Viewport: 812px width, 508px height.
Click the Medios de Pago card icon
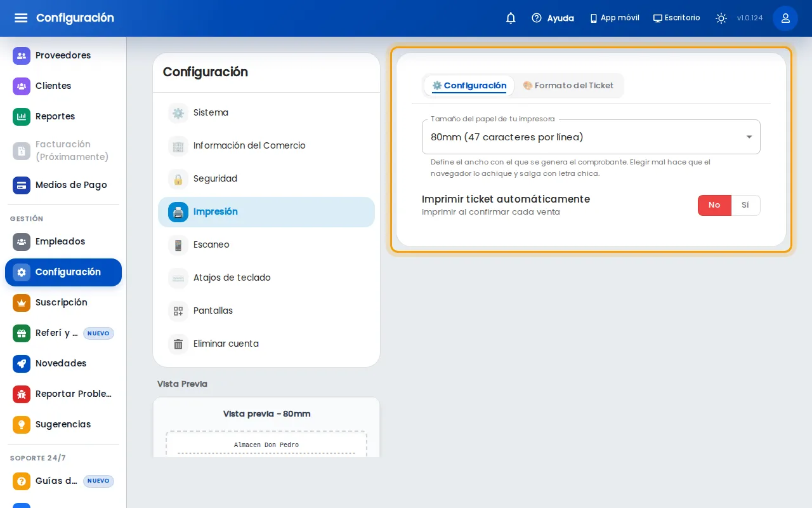point(22,185)
